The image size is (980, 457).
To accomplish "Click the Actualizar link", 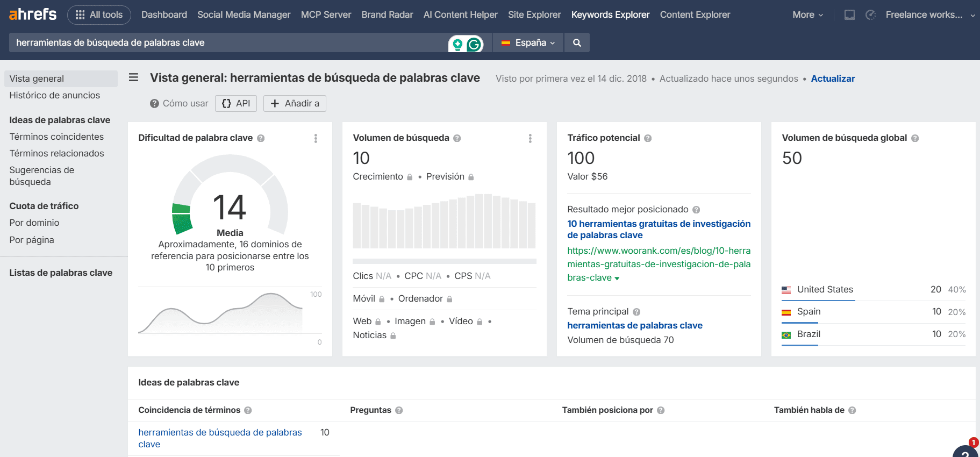I will pos(832,78).
